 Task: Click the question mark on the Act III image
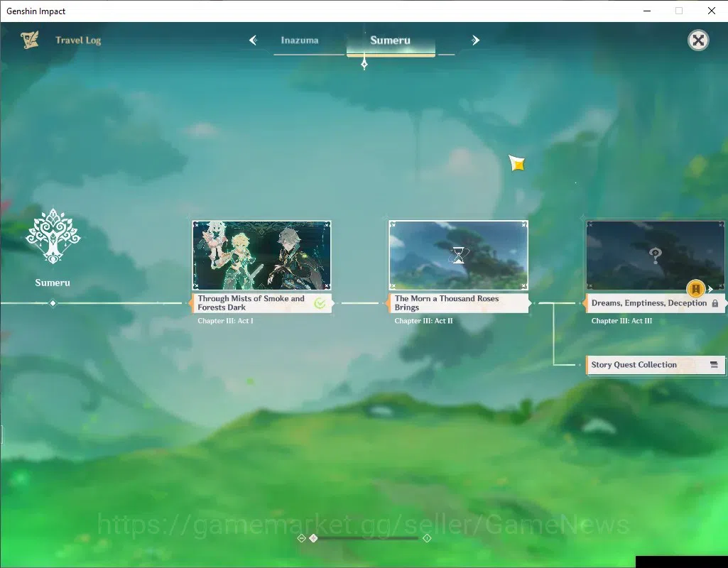coord(655,255)
